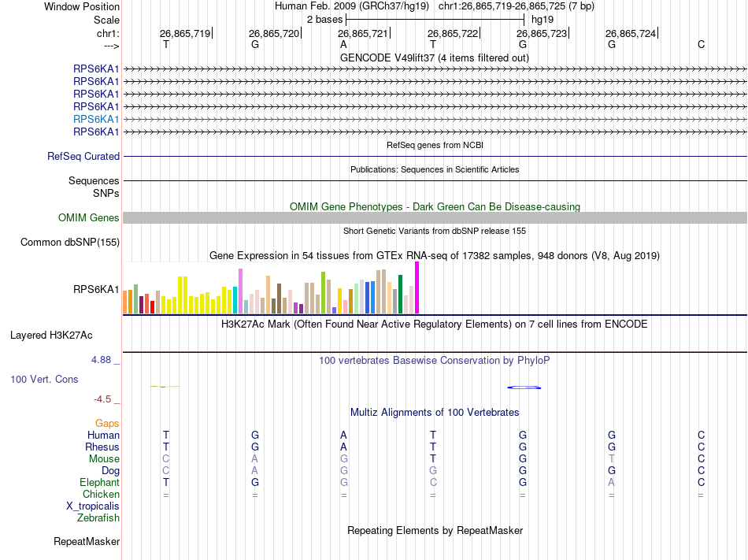The width and height of the screenshot is (748, 560).
Task: Select the Zebrafish species label
Action: (98, 518)
